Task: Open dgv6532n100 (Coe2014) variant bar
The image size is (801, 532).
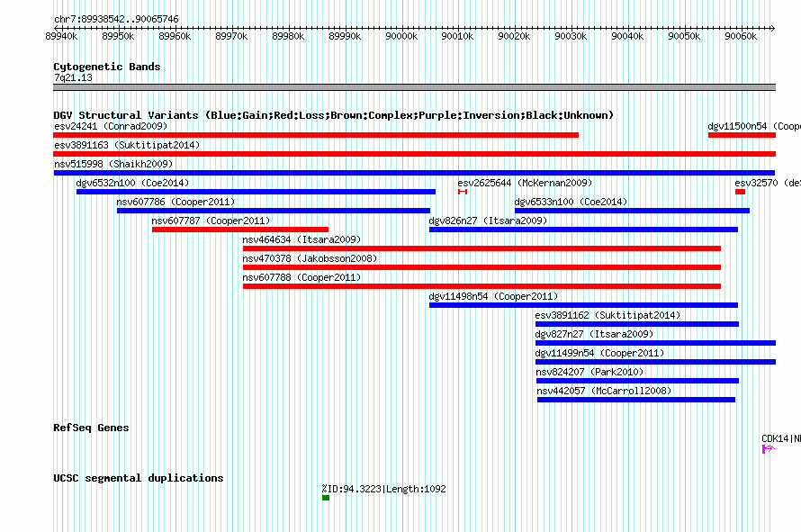Action: click(256, 192)
